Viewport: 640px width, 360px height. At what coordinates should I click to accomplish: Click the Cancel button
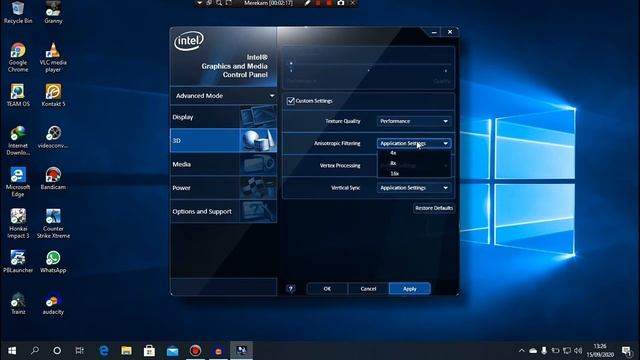coord(368,289)
